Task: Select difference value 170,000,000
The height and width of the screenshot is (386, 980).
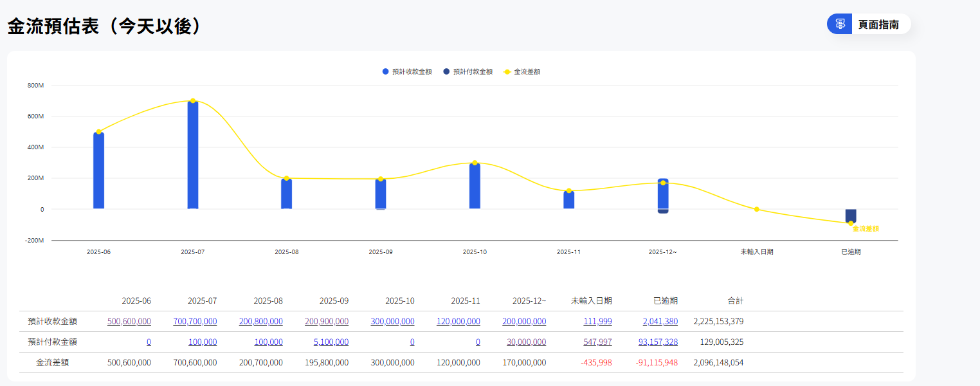Action: [524, 363]
